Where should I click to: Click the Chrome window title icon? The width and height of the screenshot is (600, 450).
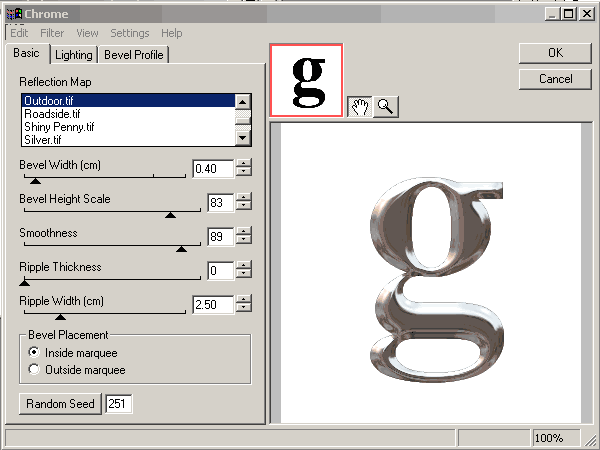tap(13, 14)
